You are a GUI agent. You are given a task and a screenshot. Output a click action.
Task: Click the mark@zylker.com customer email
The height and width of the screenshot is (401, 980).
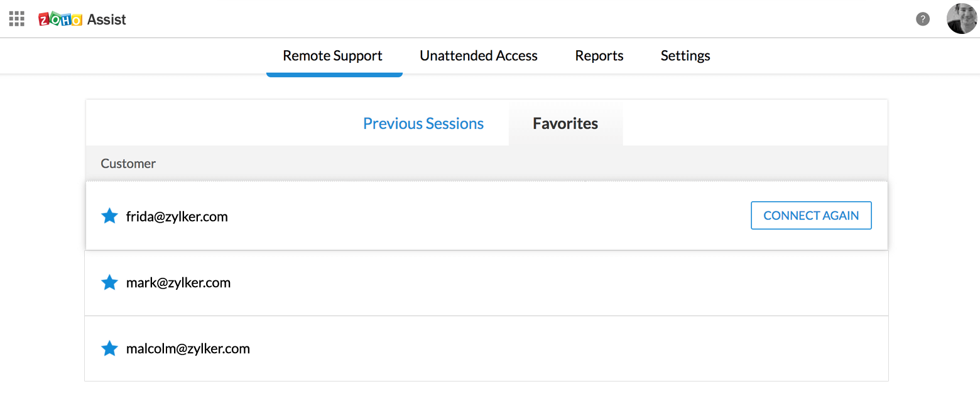click(x=178, y=283)
